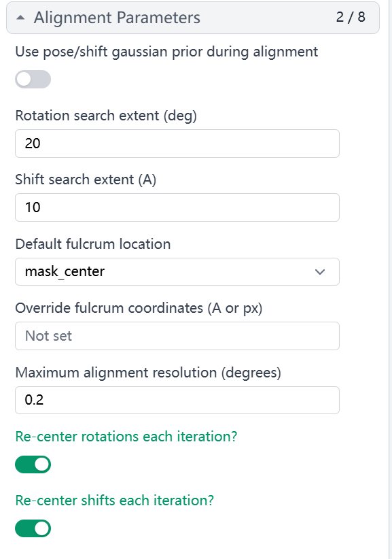This screenshot has height=559, width=392.
Task: Click the Override fulcrum coordinates label
Action: point(139,308)
